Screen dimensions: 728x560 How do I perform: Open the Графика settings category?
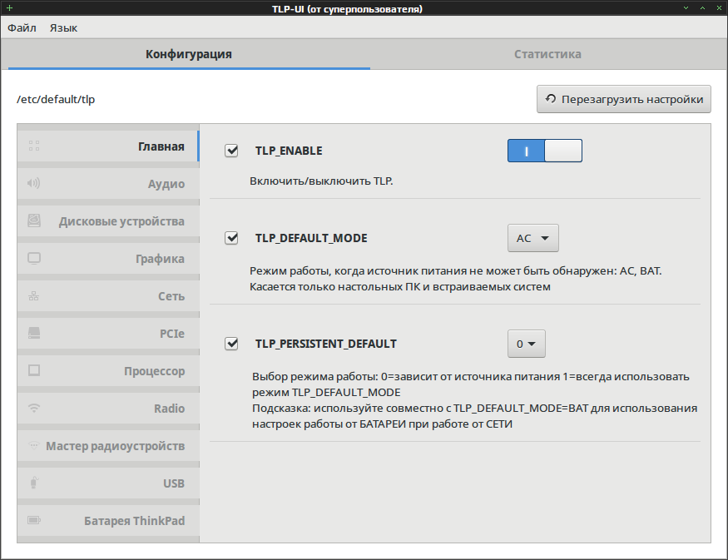click(108, 259)
